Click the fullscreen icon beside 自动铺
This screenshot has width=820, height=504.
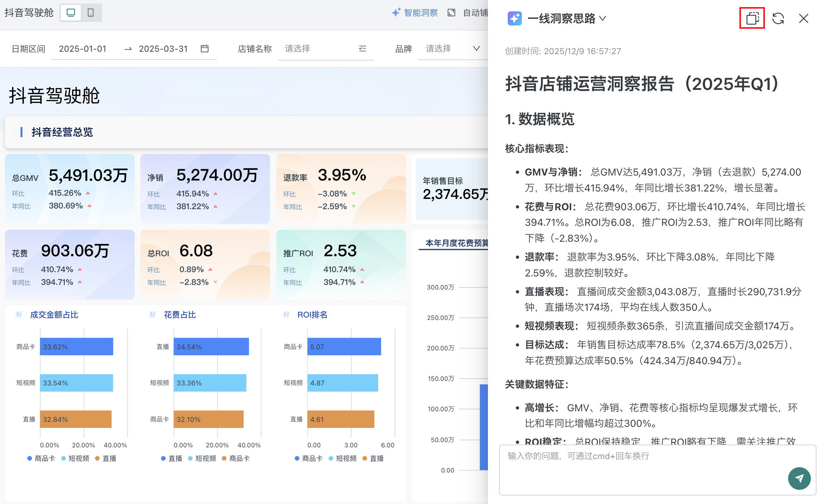click(x=451, y=13)
